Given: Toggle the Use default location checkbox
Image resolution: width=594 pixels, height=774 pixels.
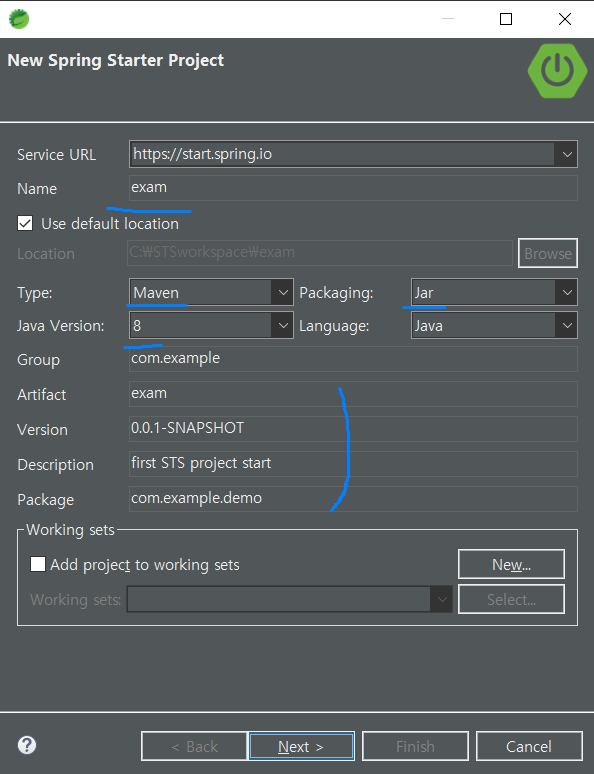Looking at the screenshot, I should (x=25, y=224).
